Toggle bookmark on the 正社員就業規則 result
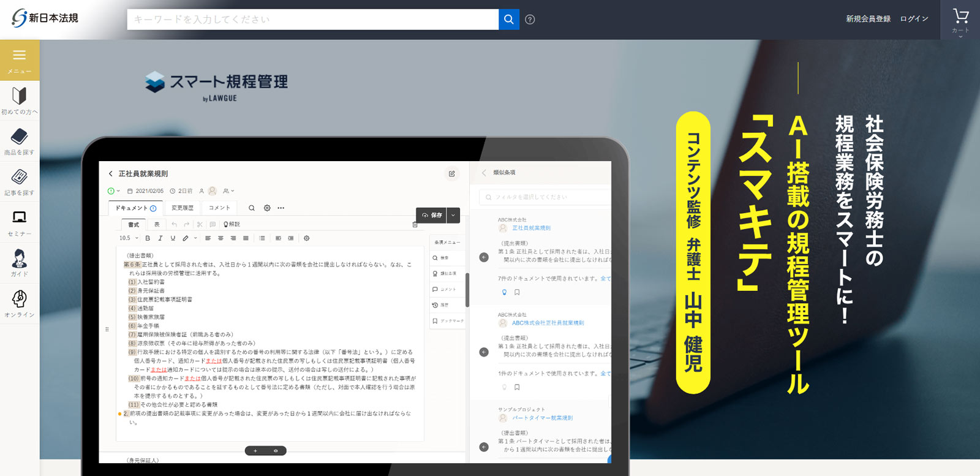The image size is (980, 476). [x=517, y=292]
